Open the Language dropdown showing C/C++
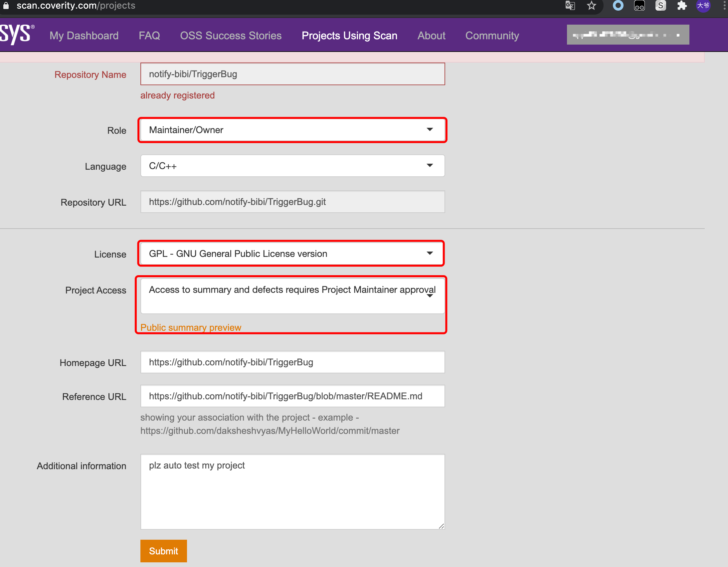This screenshot has width=728, height=567. 292,166
